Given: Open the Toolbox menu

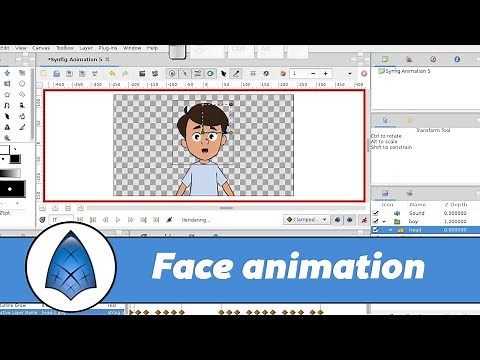Looking at the screenshot, I should pos(65,48).
